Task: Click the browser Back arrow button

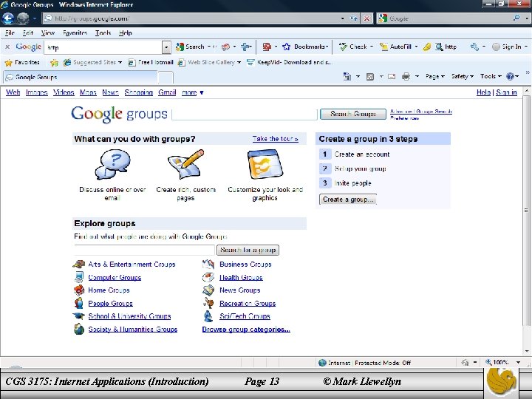Action: click(x=7, y=18)
